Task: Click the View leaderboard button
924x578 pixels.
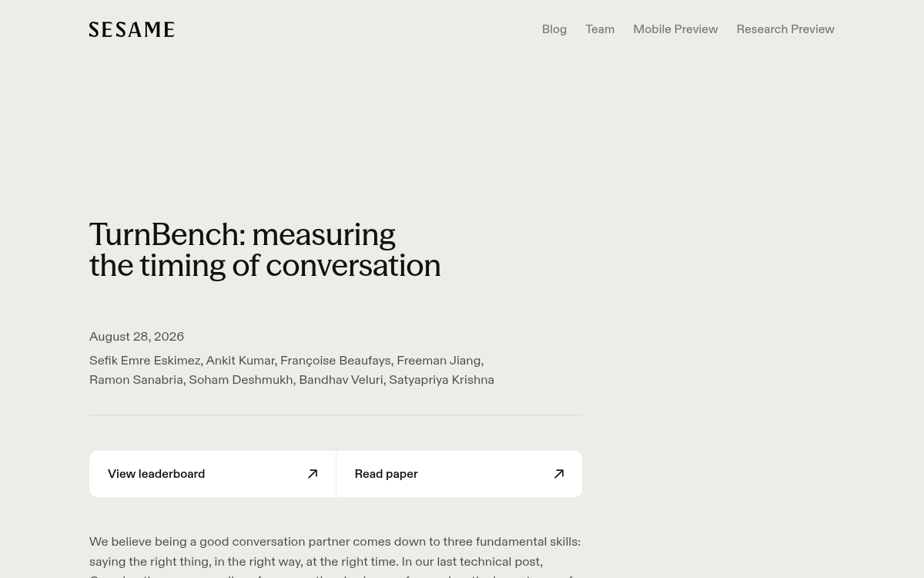Action: 213,474
